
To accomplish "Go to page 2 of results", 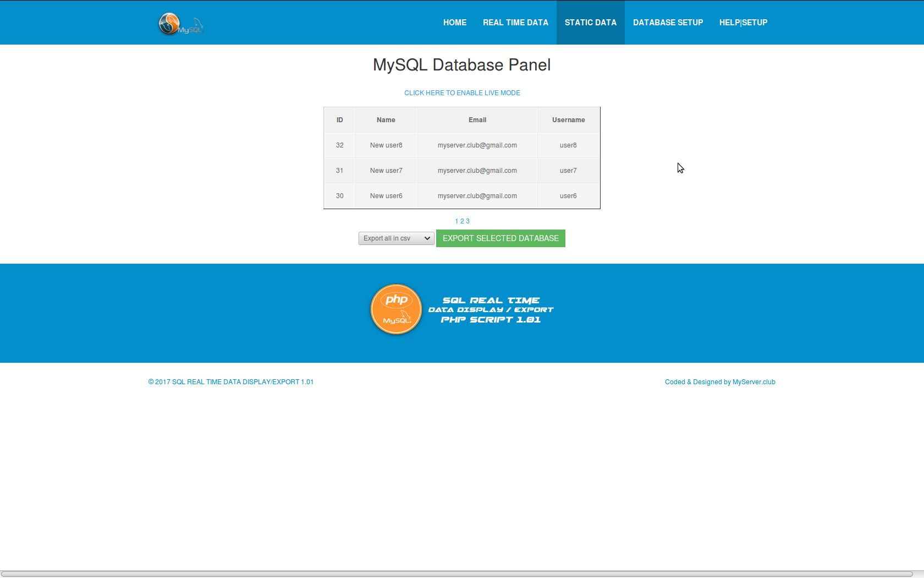I will click(x=462, y=221).
